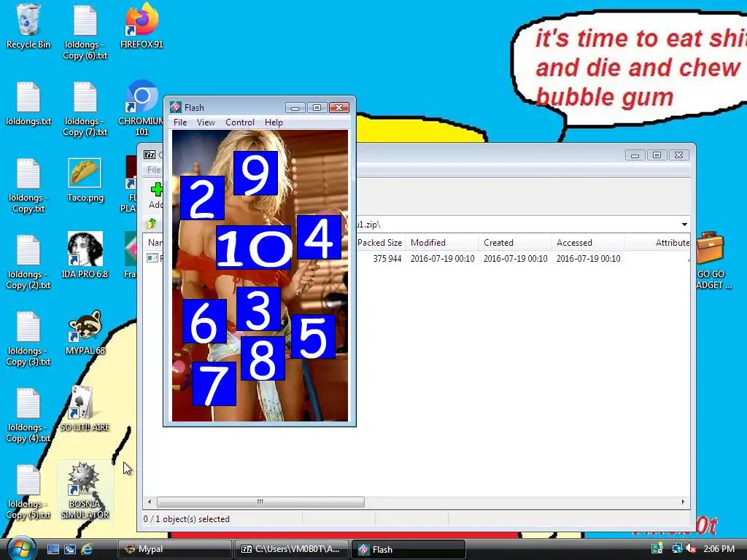Viewport: 747px width, 560px height.
Task: Maximize the 7-Zip window
Action: (657, 155)
